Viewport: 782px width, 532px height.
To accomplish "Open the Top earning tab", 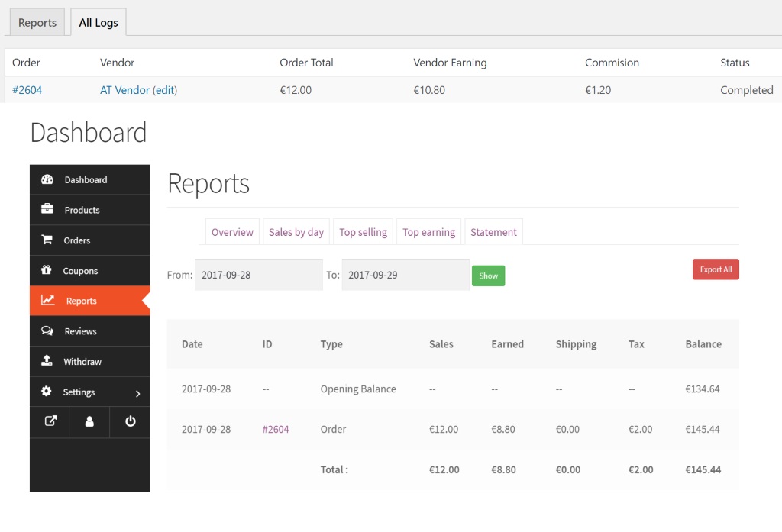I will [x=429, y=232].
